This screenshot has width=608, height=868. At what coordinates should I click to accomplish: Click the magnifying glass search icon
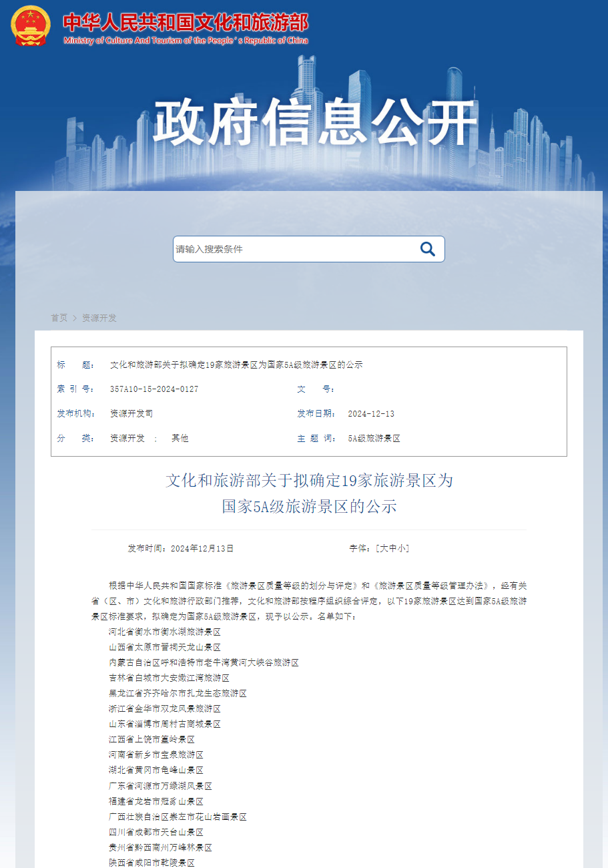coord(427,249)
